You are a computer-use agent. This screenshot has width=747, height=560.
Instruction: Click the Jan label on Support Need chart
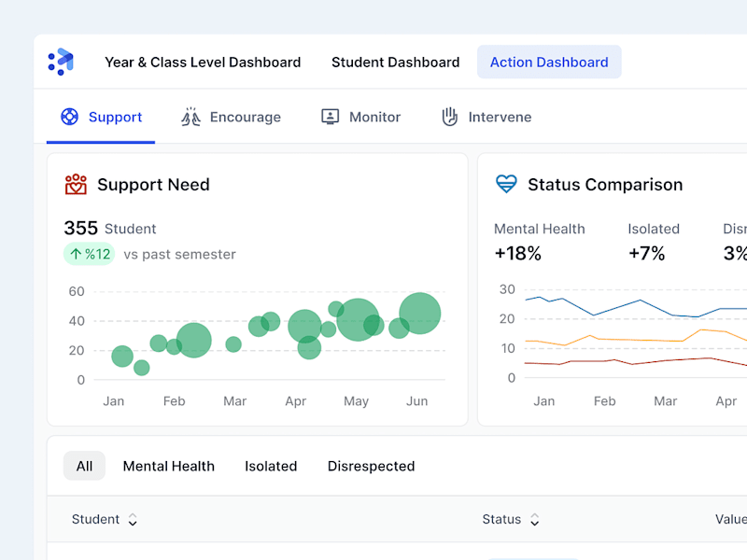(113, 401)
